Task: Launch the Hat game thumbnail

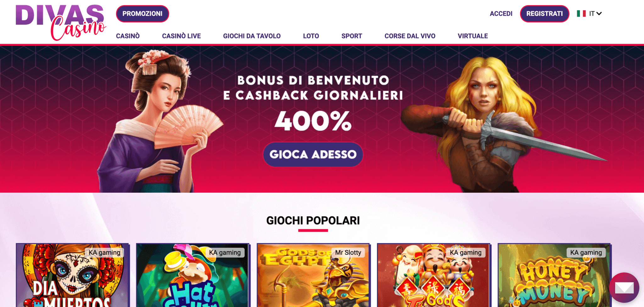Action: coord(193,275)
